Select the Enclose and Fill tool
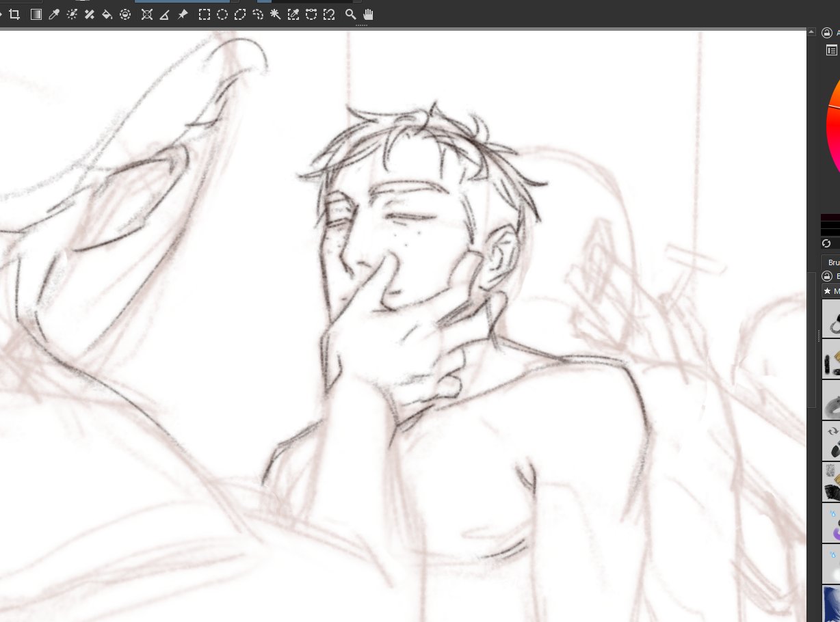This screenshot has width=840, height=622. point(125,14)
